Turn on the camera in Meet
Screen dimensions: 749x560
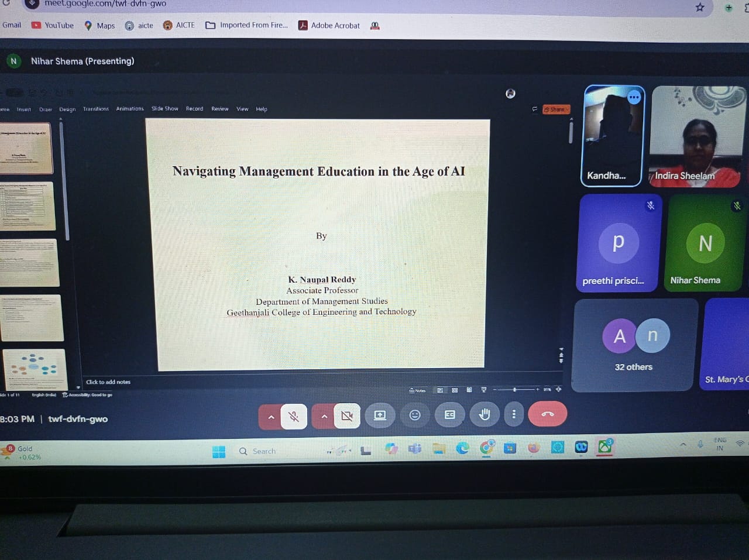(x=347, y=416)
